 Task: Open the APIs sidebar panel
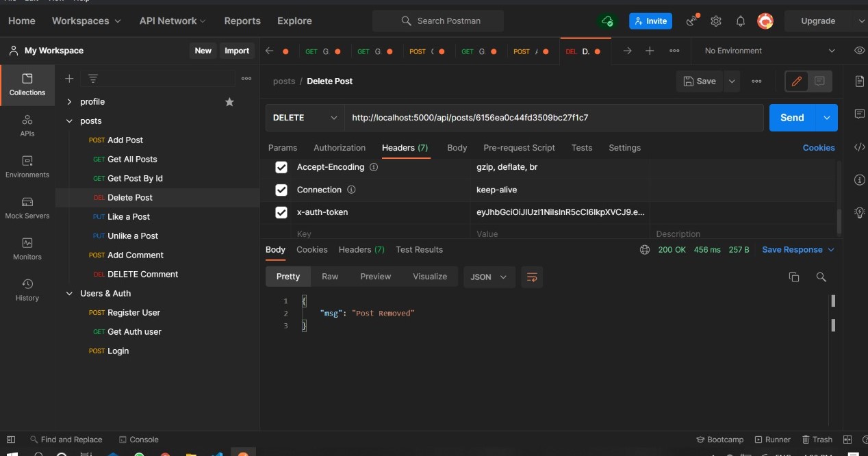27,126
